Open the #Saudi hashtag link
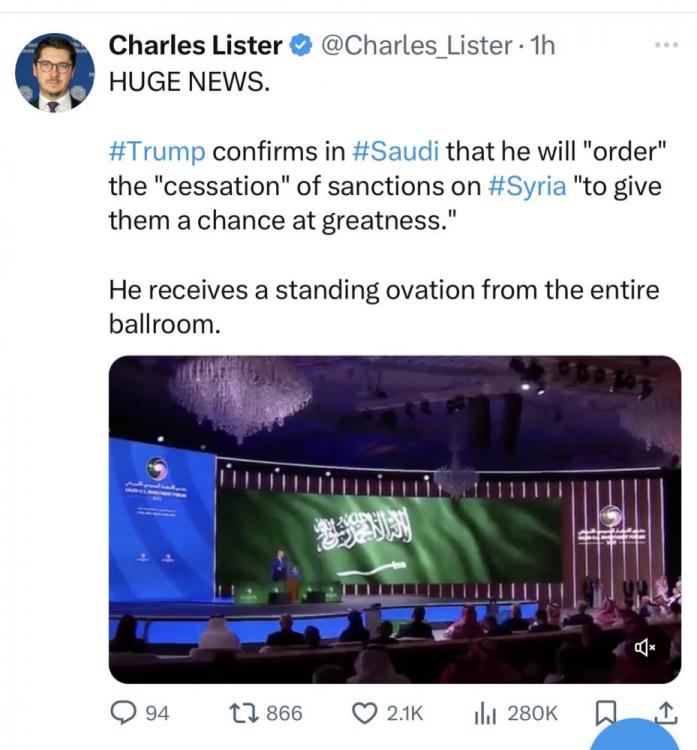 point(396,151)
